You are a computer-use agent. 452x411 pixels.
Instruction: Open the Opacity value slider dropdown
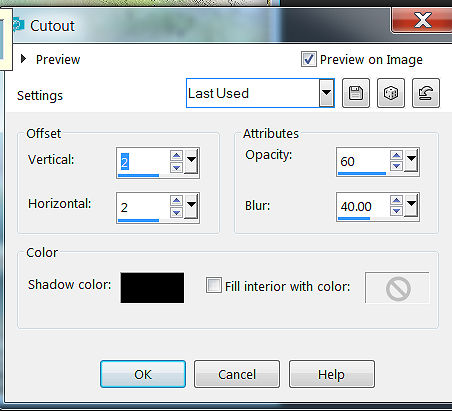411,160
